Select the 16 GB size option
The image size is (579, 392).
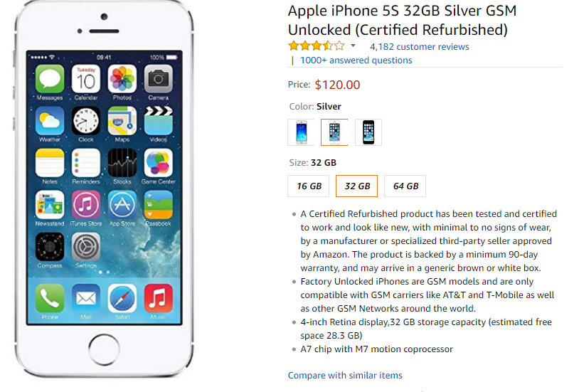(308, 186)
